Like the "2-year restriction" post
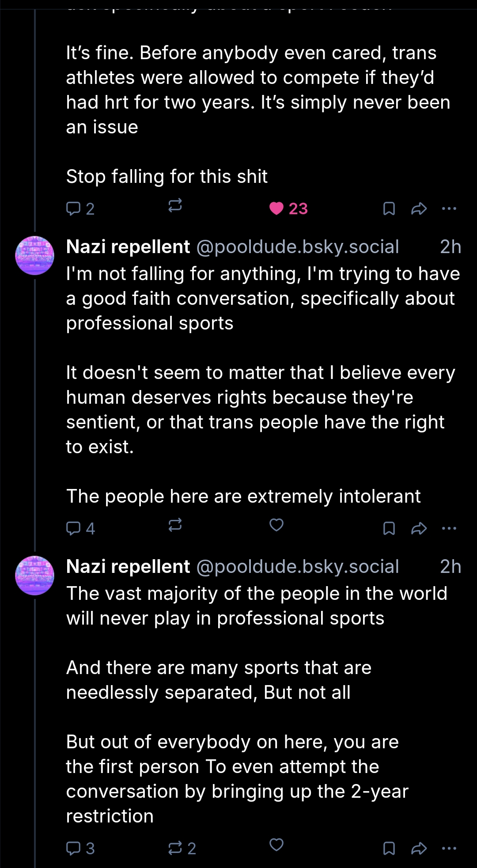This screenshot has height=868, width=477. (276, 845)
